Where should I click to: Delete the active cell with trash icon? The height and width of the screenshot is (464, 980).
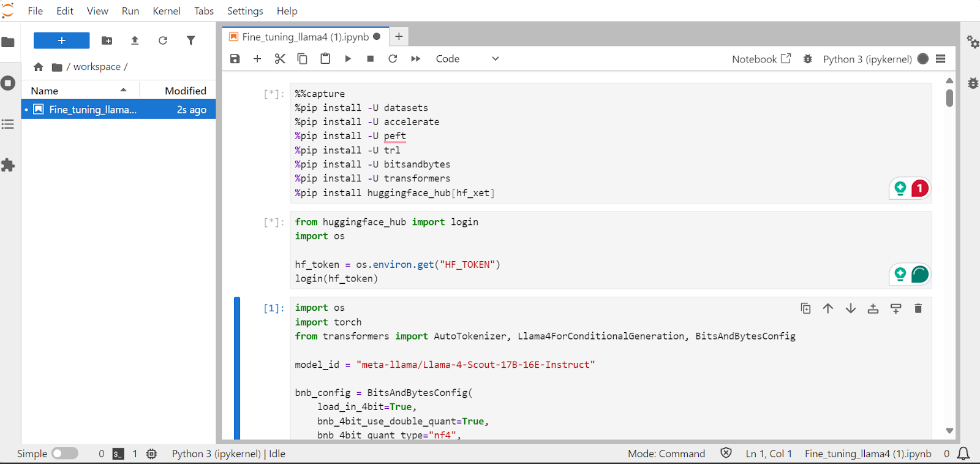pos(918,308)
